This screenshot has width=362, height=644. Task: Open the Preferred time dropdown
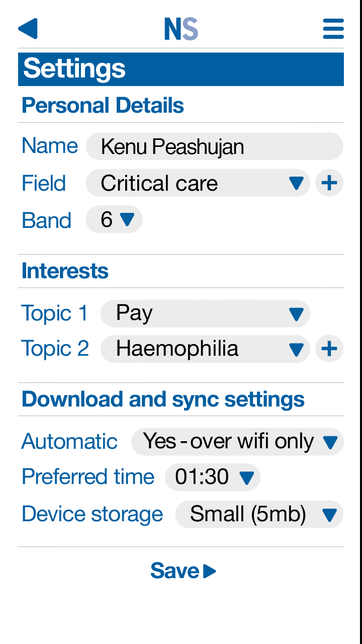pyautogui.click(x=213, y=477)
